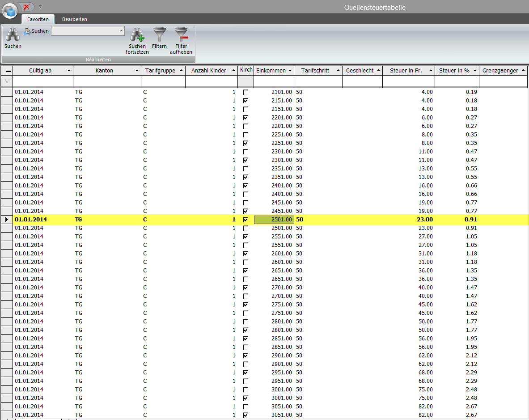Viewport: 529px width, 420px height.
Task: Click the Steuer in Fr. column header
Action: coord(406,71)
